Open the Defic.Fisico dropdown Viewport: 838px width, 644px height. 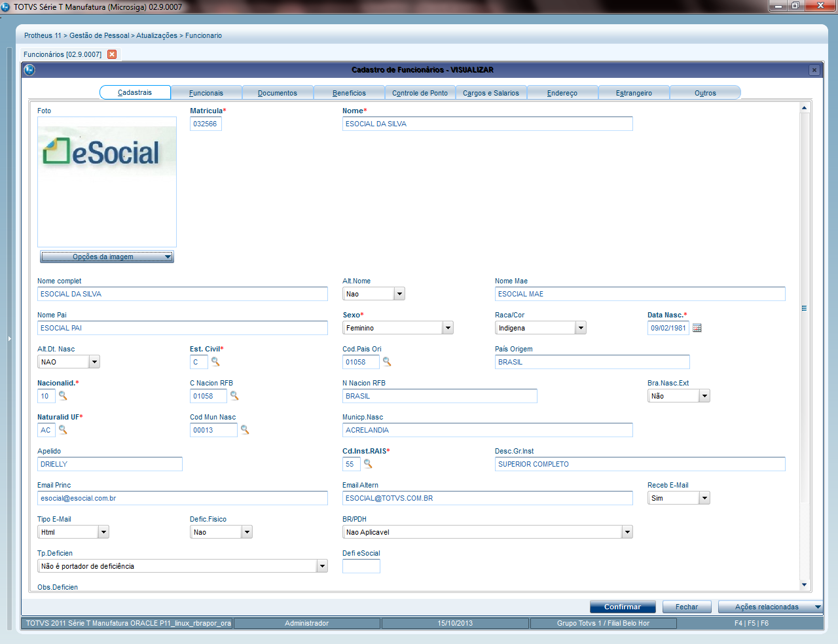[x=247, y=532]
